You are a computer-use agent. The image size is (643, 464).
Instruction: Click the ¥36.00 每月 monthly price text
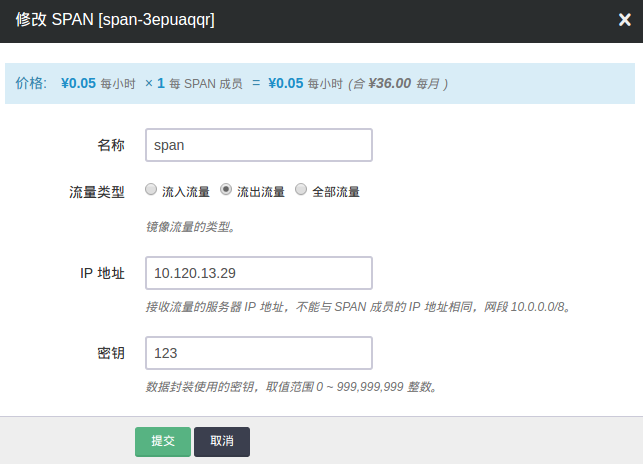401,84
